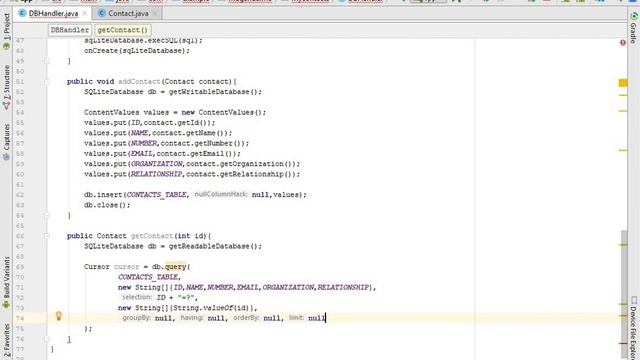Click CONTACTS_TABLE in the query arguments
The image size is (640, 360).
point(148,277)
